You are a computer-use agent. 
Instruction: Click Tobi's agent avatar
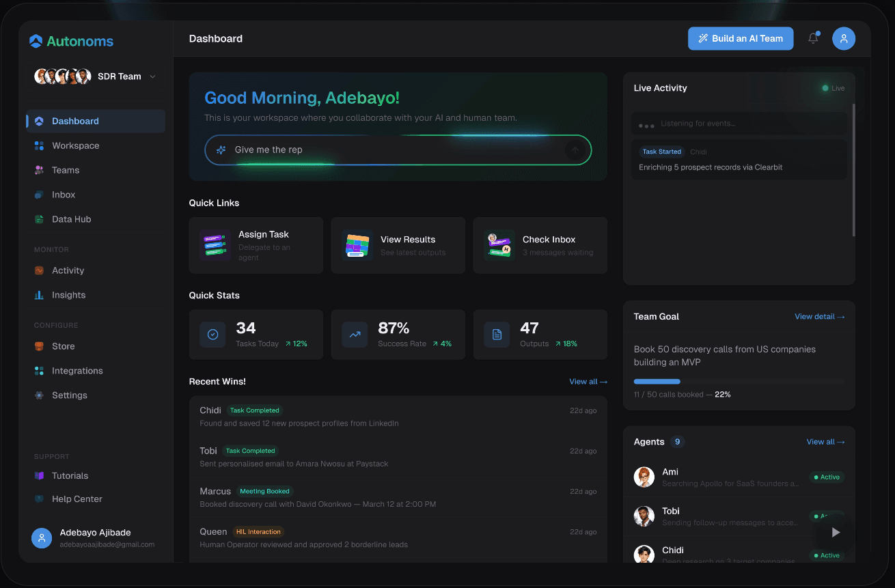(644, 516)
